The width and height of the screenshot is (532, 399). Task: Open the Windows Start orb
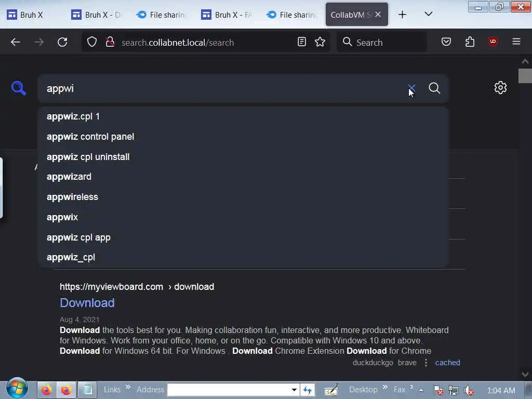17,389
